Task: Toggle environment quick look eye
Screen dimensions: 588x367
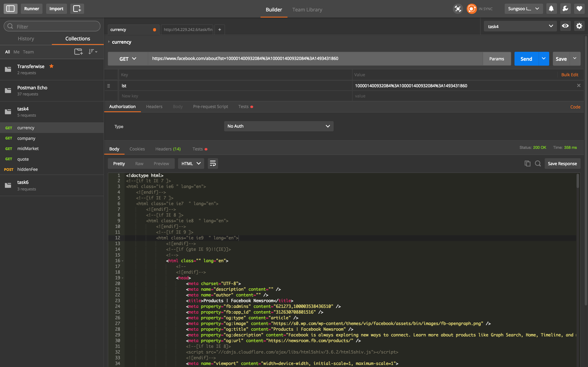Action: [565, 26]
